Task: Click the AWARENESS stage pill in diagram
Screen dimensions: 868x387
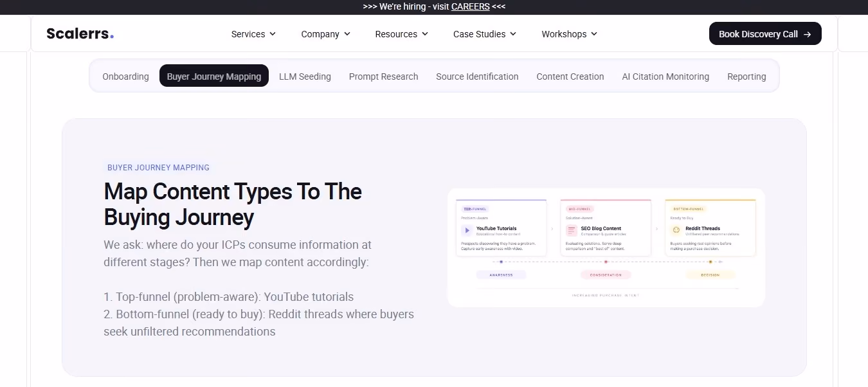Action: click(x=501, y=274)
